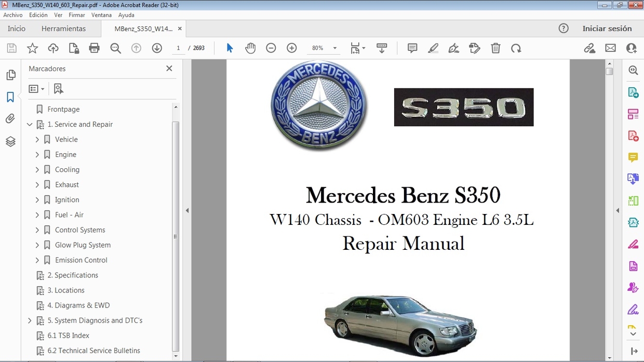Click the Layers panel icon
The image size is (644, 362).
10,141
